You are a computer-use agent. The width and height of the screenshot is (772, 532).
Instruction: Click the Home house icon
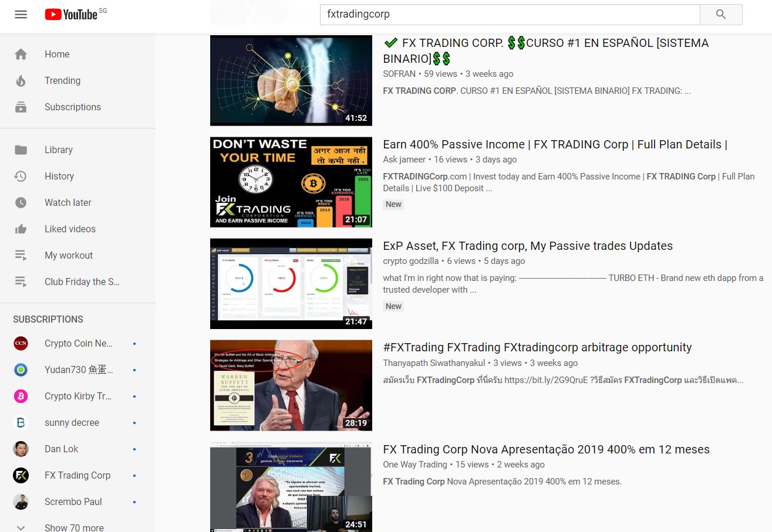pyautogui.click(x=21, y=54)
